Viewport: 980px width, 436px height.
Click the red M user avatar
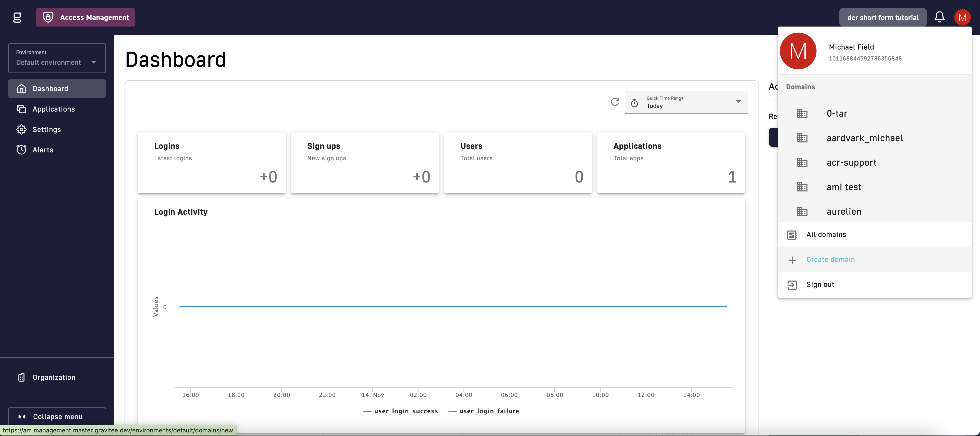(962, 18)
